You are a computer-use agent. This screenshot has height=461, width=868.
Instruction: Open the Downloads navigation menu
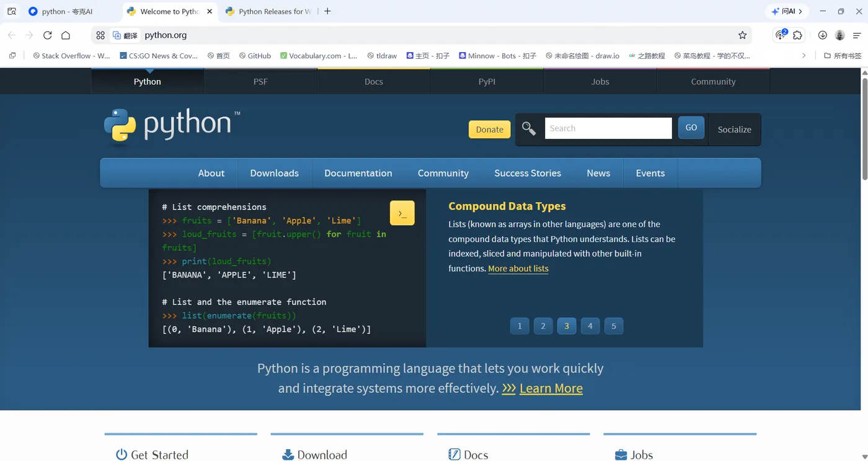tap(274, 173)
